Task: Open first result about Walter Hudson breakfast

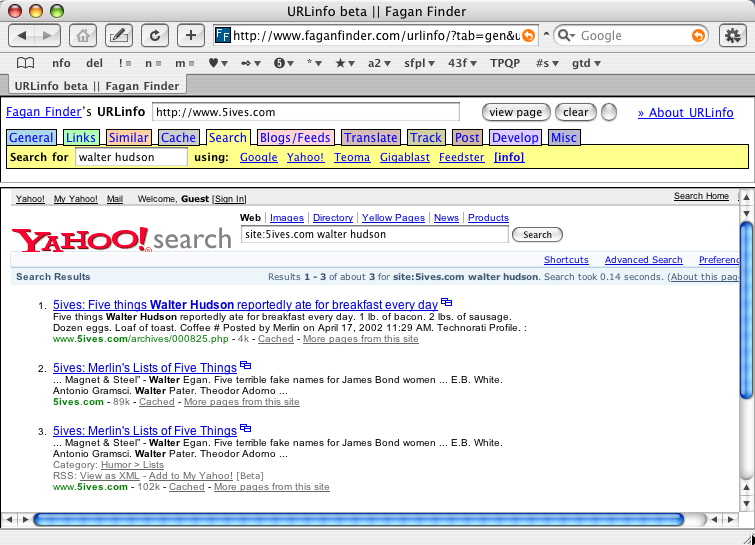Action: 246,305
